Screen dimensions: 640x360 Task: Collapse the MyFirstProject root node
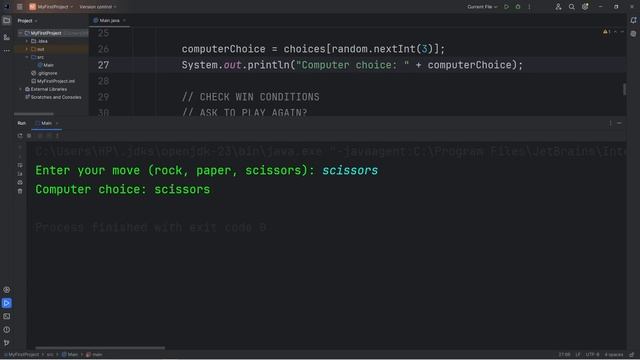(20, 33)
